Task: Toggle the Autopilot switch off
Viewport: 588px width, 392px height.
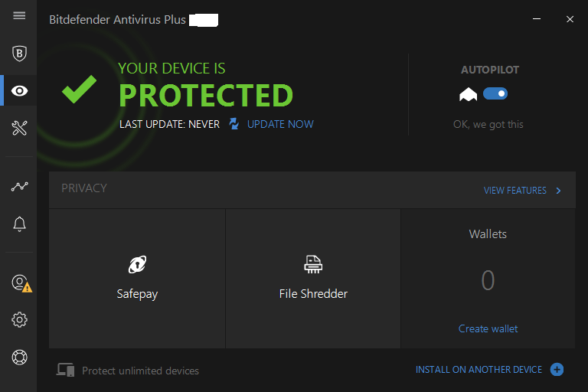Action: 495,93
